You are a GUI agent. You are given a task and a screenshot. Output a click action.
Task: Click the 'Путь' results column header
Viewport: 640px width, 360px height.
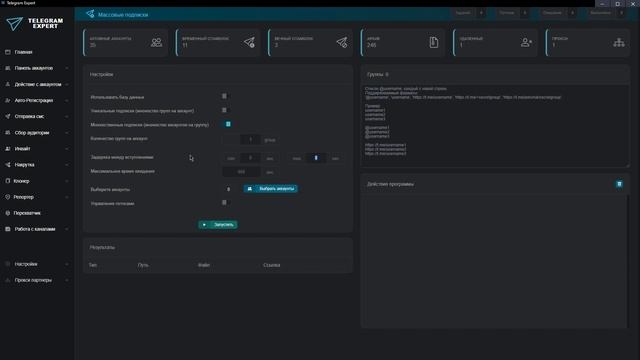click(143, 265)
